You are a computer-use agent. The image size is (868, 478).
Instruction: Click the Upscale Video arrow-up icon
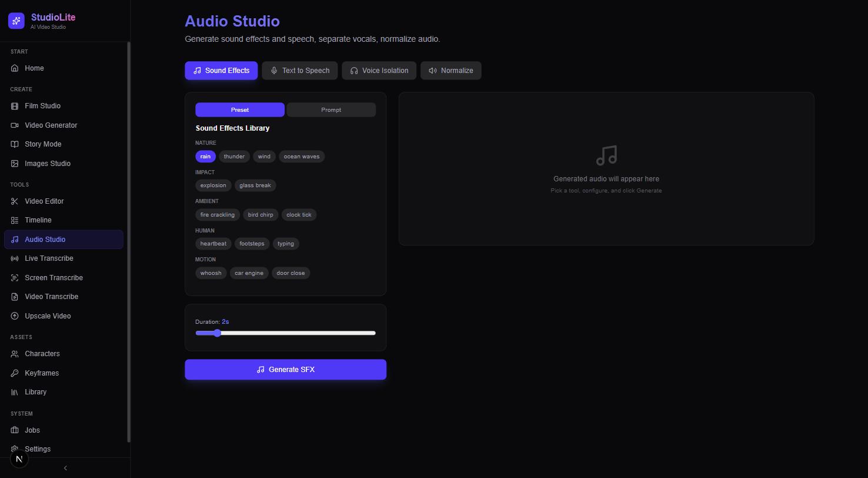pos(15,316)
